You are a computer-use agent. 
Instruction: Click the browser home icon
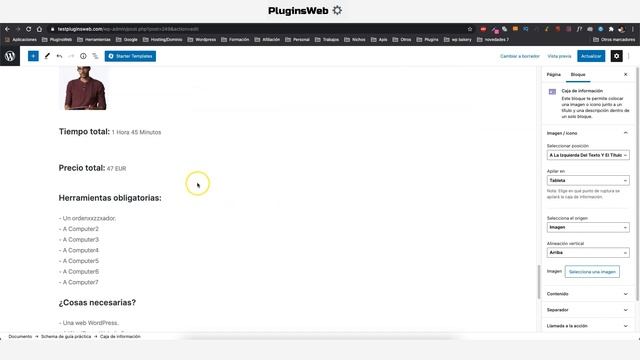(x=39, y=29)
